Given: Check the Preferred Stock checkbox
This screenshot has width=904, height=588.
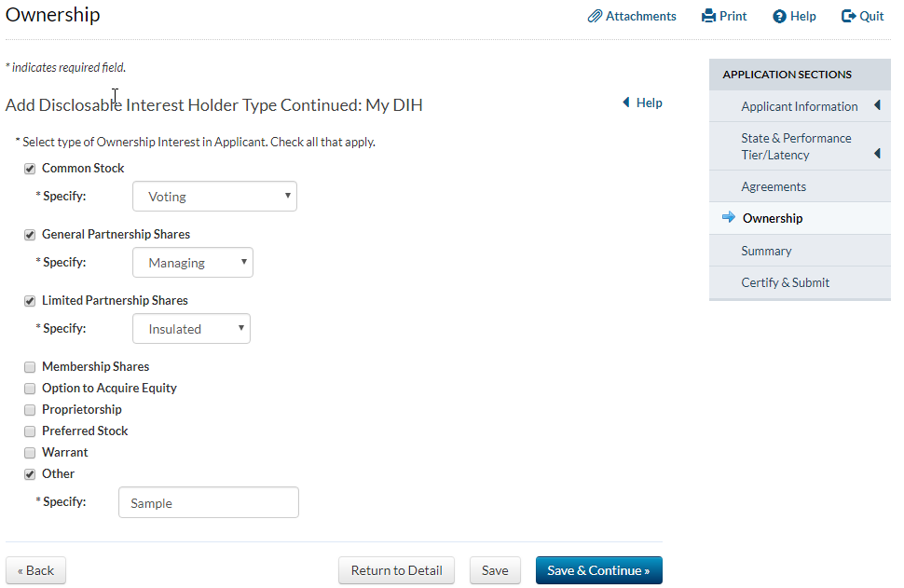Looking at the screenshot, I should point(30,431).
